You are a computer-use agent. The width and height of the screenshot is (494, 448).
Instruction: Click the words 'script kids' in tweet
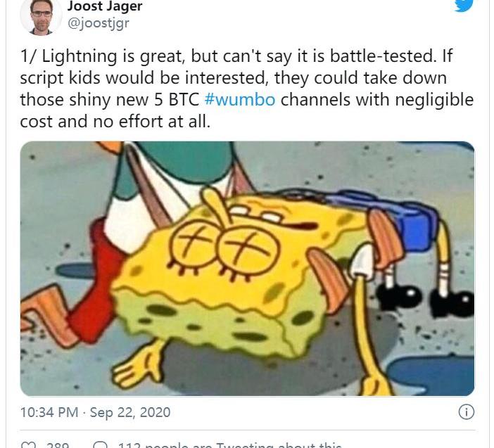coord(61,78)
